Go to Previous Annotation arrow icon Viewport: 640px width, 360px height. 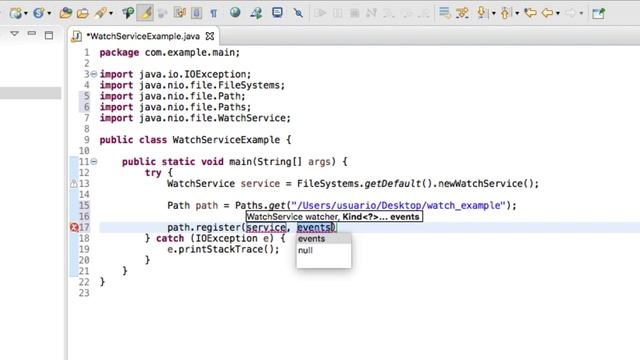point(505,13)
